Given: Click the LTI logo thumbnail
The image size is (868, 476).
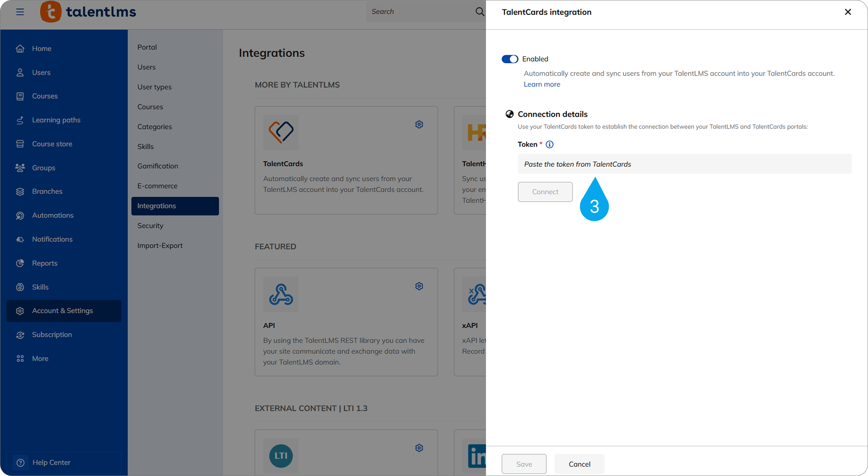Looking at the screenshot, I should (281, 456).
